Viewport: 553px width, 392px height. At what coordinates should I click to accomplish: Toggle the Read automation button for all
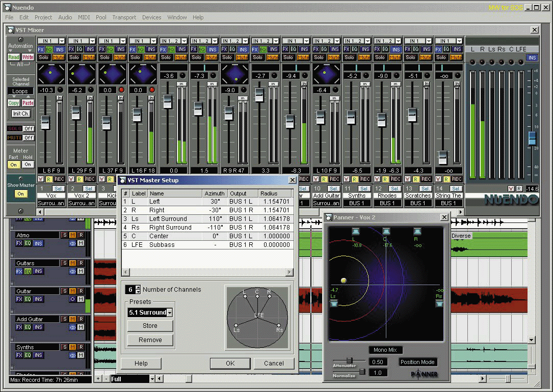tap(14, 57)
